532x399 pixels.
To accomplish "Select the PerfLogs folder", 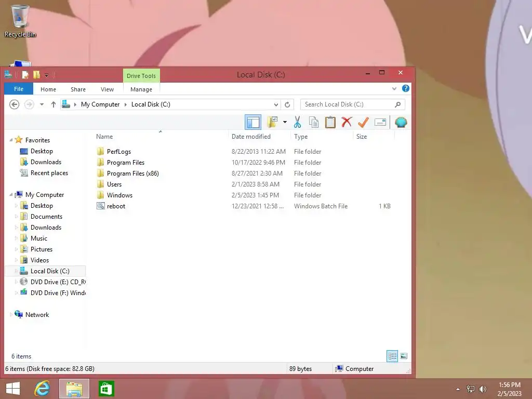I will pos(119,152).
